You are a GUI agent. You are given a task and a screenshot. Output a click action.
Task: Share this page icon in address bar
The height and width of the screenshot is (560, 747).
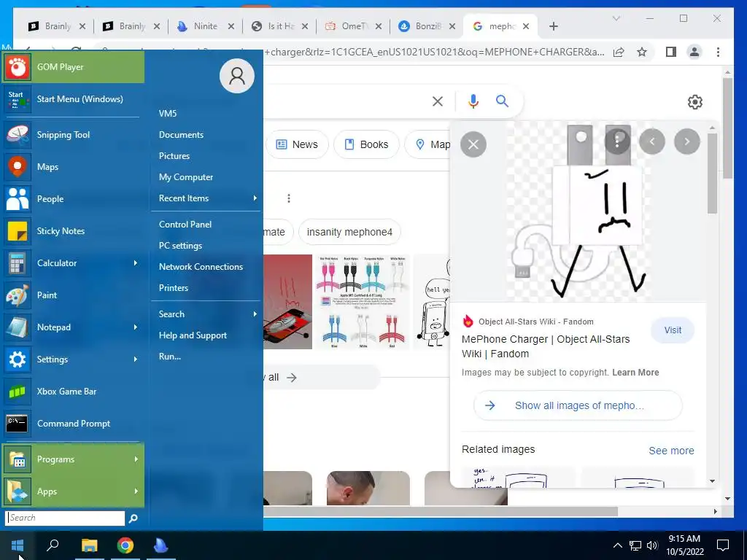(x=619, y=52)
